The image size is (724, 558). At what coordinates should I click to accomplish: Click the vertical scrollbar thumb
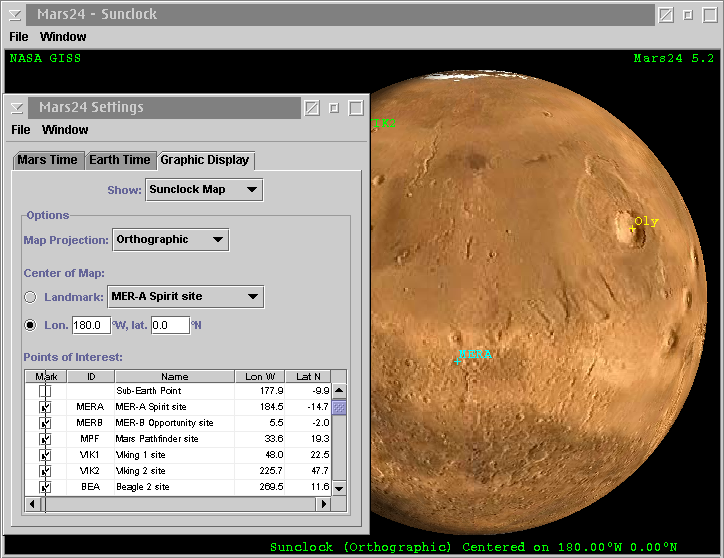[x=339, y=408]
